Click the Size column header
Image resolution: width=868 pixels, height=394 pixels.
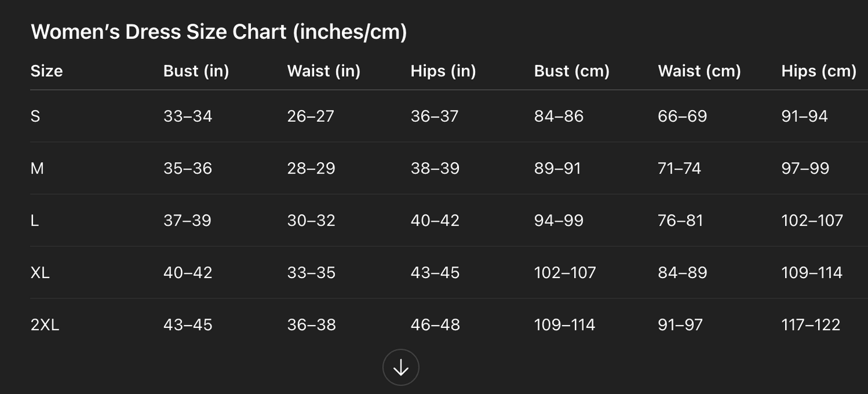[47, 71]
